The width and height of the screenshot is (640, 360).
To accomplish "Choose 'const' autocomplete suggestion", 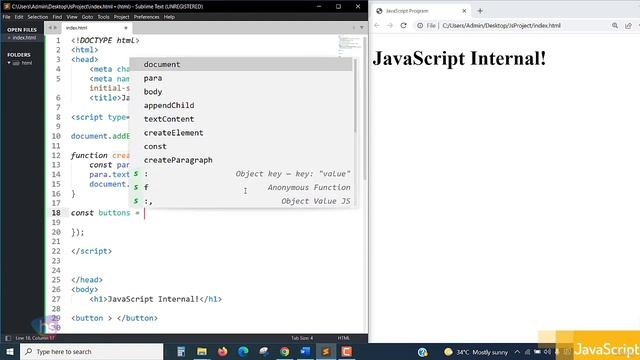I will tap(241, 147).
